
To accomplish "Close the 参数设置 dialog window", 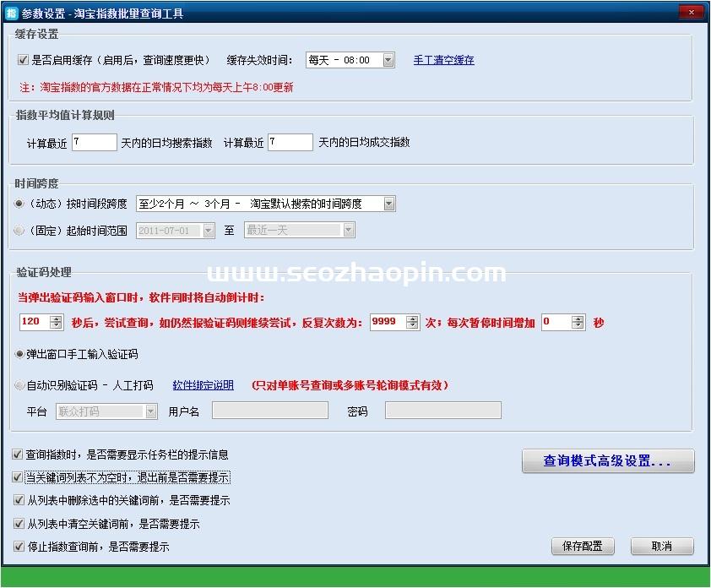I will (x=692, y=13).
